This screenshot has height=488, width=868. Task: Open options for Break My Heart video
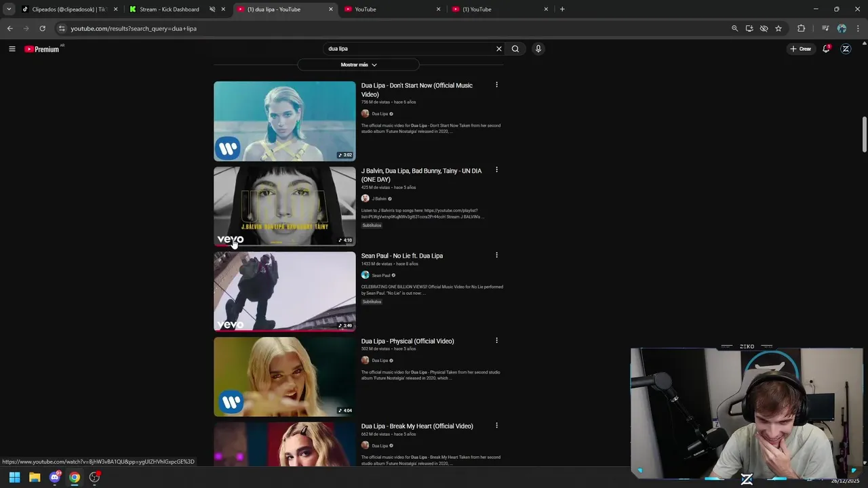click(x=496, y=426)
